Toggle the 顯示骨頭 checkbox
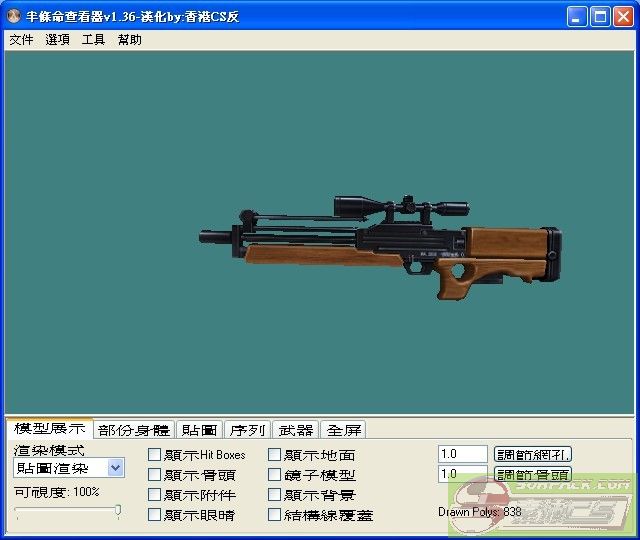 pyautogui.click(x=155, y=475)
